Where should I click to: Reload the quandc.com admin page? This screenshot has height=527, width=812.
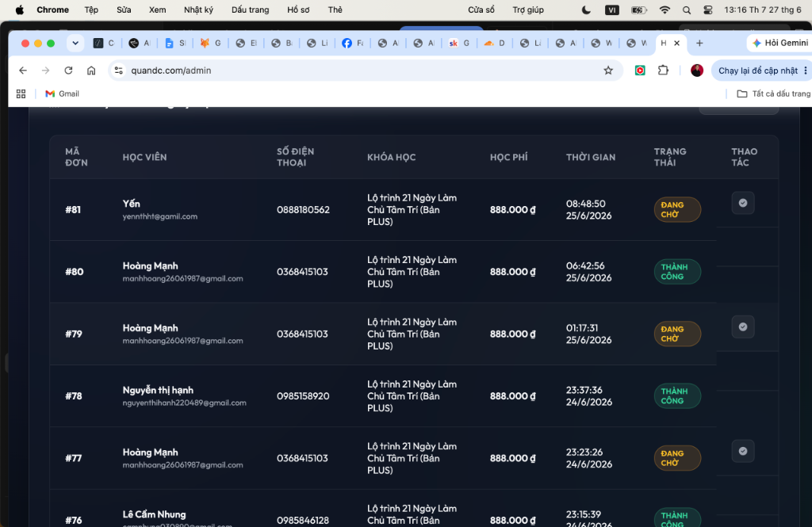[68, 71]
